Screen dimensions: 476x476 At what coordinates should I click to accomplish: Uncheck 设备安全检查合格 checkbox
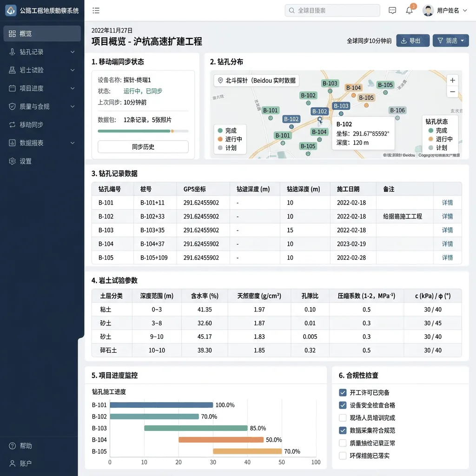click(x=343, y=405)
